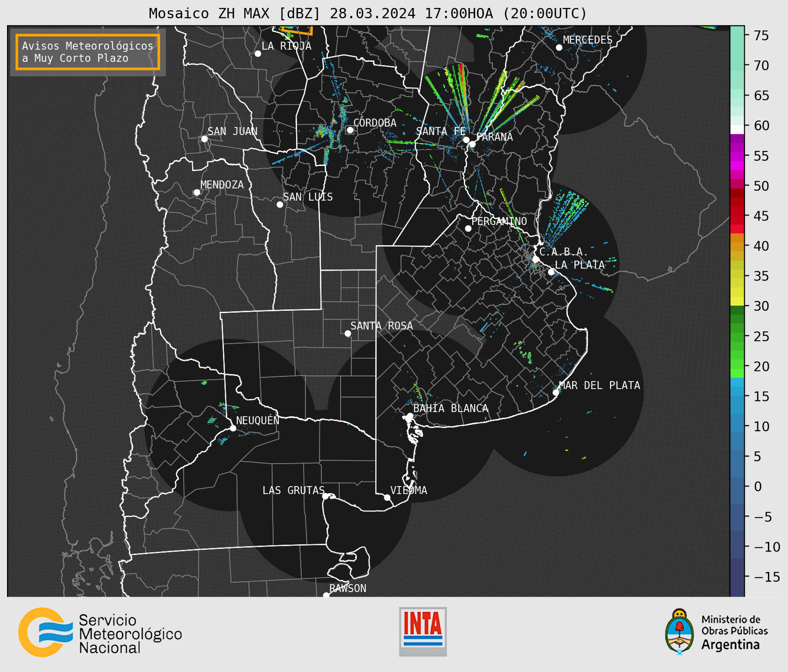Click the red 45 dBZ colorbar band
788x672 pixels.
point(737,216)
